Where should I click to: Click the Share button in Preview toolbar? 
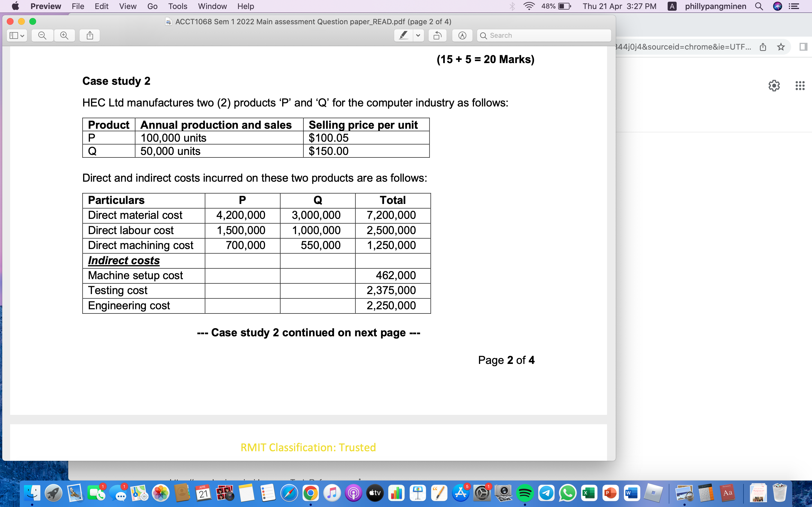click(90, 35)
